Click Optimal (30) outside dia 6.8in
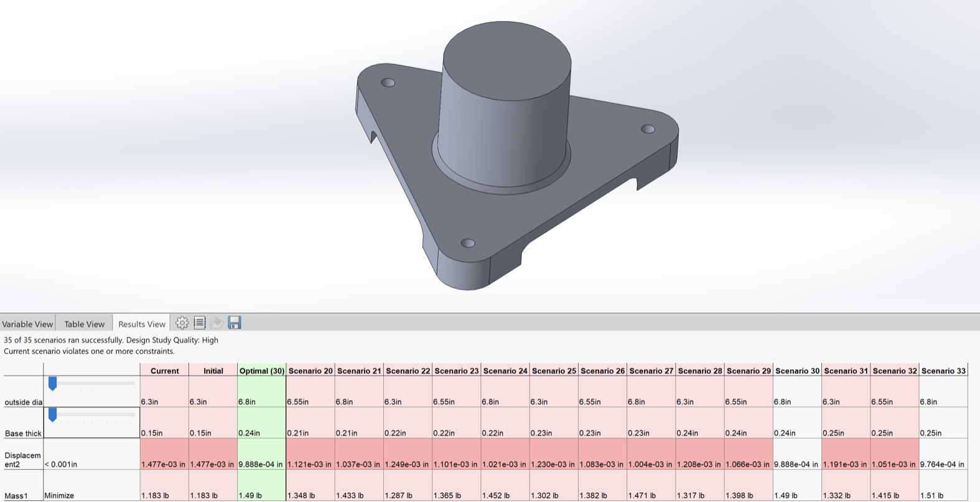Image resolution: width=980 pixels, height=502 pixels. [261, 392]
